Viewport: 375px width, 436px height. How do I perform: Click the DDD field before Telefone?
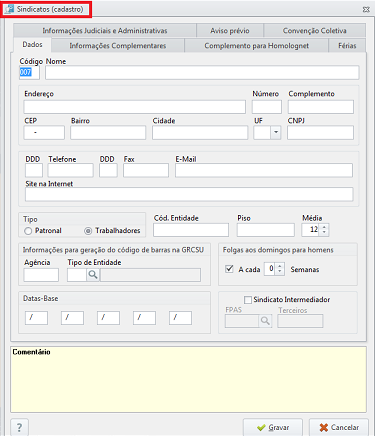tap(34, 170)
